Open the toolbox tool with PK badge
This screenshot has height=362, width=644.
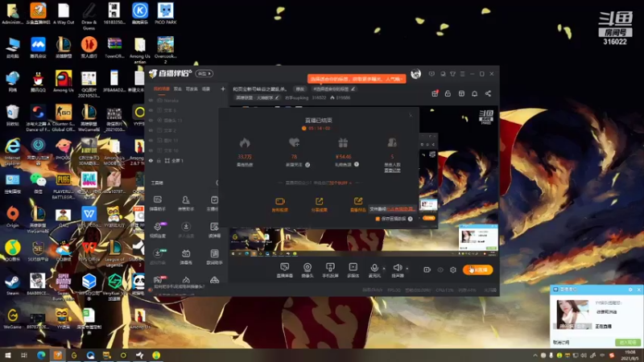pyautogui.click(x=158, y=229)
